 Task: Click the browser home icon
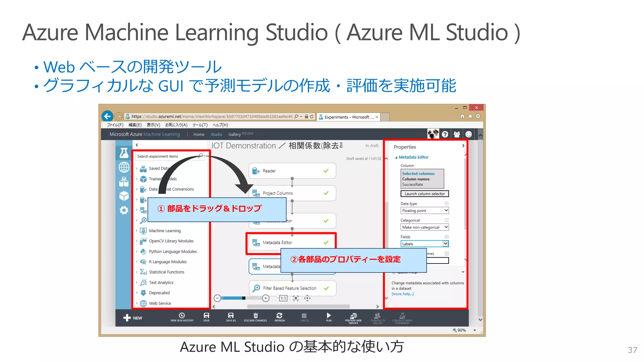point(462,116)
